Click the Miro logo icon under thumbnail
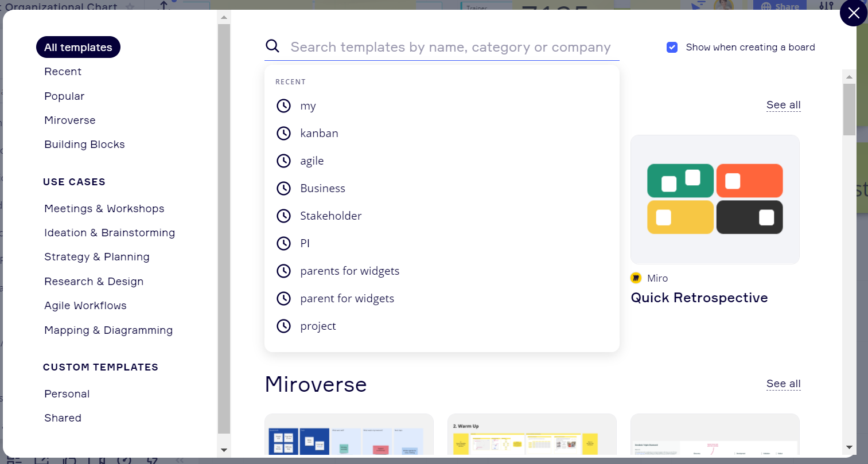This screenshot has height=464, width=868. (636, 278)
